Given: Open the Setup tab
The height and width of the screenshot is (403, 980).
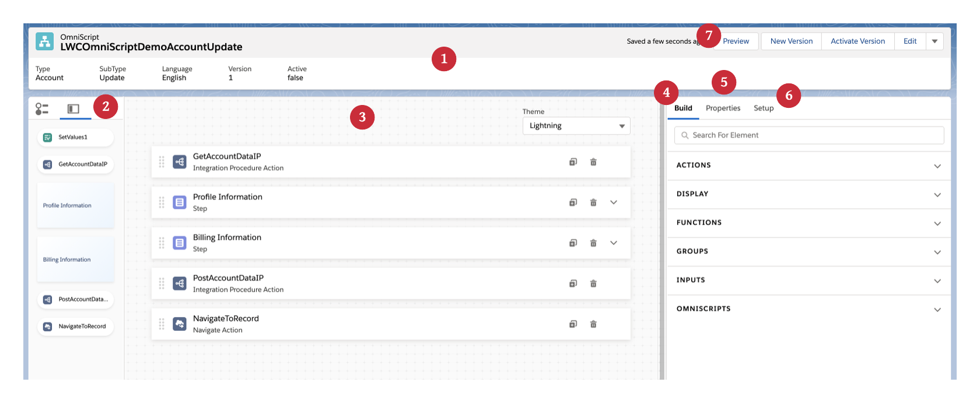Looking at the screenshot, I should point(763,108).
